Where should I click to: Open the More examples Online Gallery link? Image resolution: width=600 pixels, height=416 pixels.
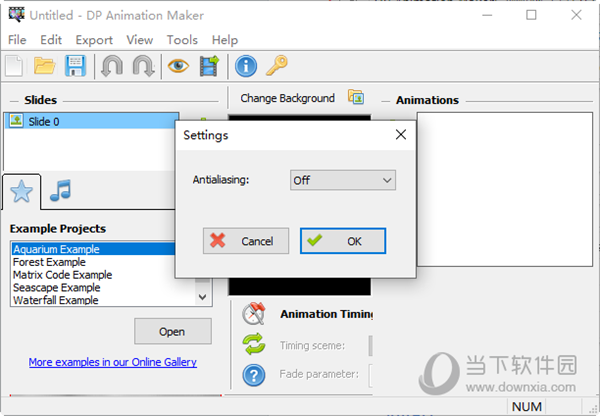tap(112, 362)
